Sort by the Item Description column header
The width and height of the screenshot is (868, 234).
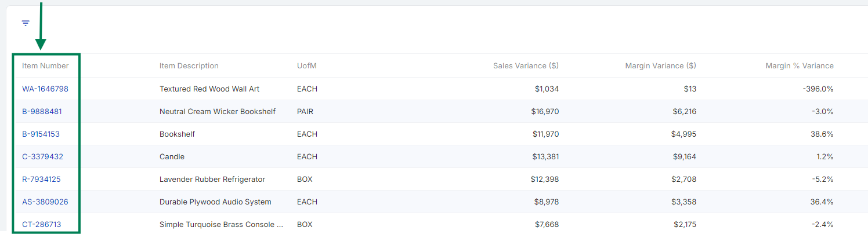coord(189,66)
